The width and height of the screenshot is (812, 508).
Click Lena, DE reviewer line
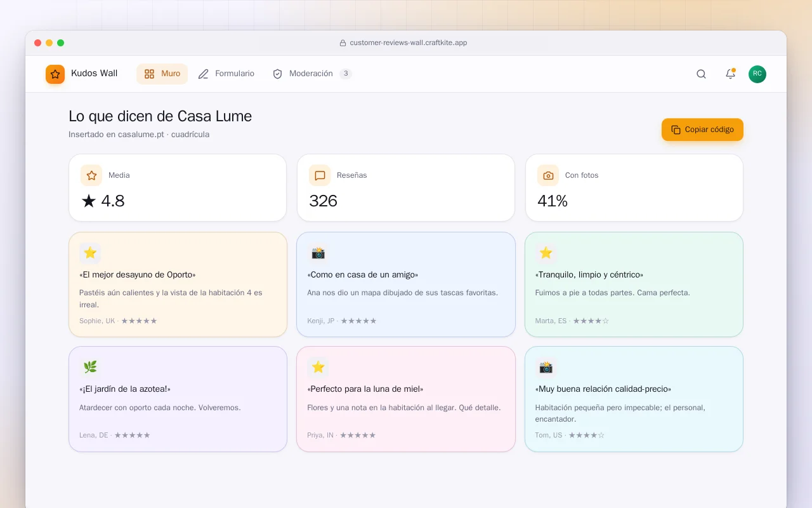point(115,436)
